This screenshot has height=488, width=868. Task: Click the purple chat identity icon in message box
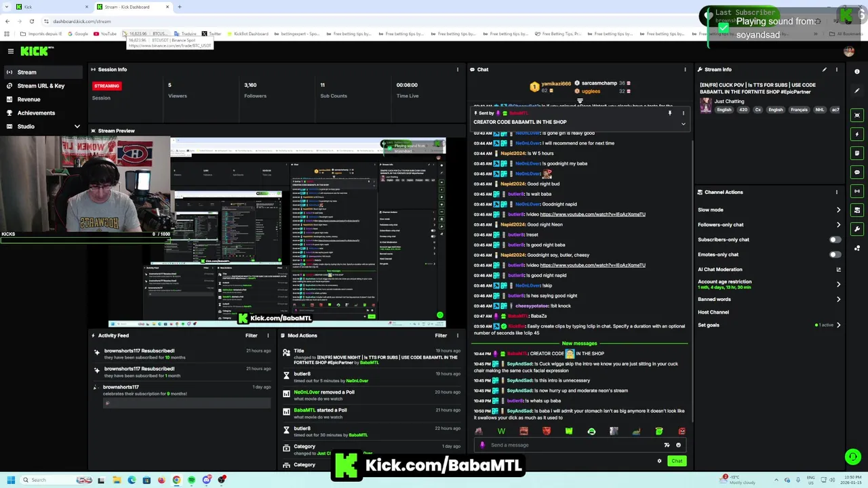coord(482,445)
